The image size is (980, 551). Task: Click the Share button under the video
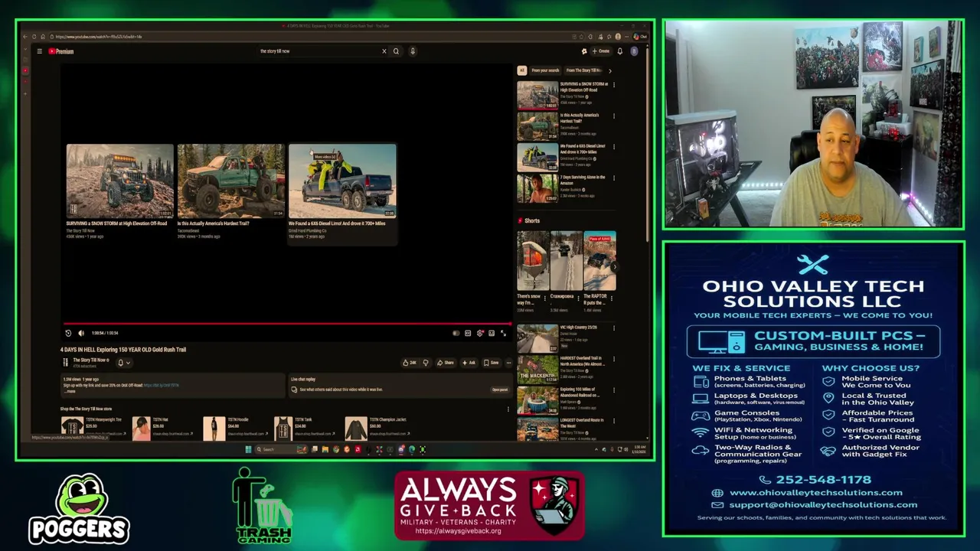(x=446, y=363)
